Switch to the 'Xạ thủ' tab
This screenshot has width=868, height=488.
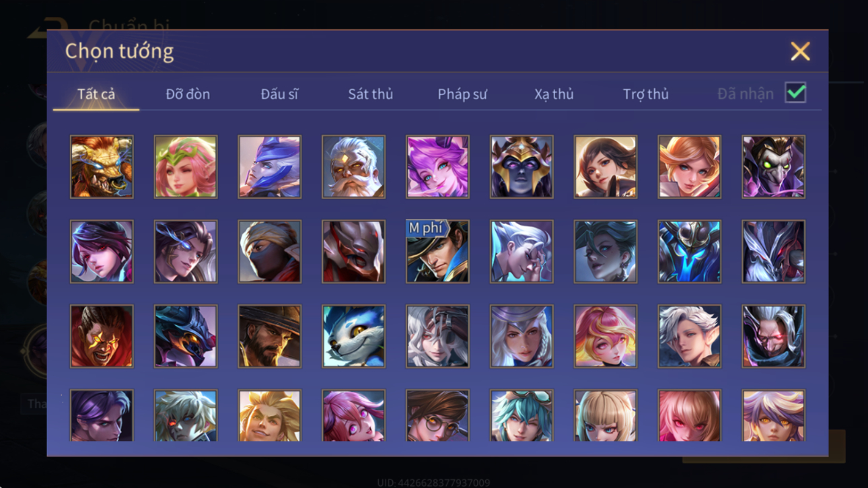point(554,94)
